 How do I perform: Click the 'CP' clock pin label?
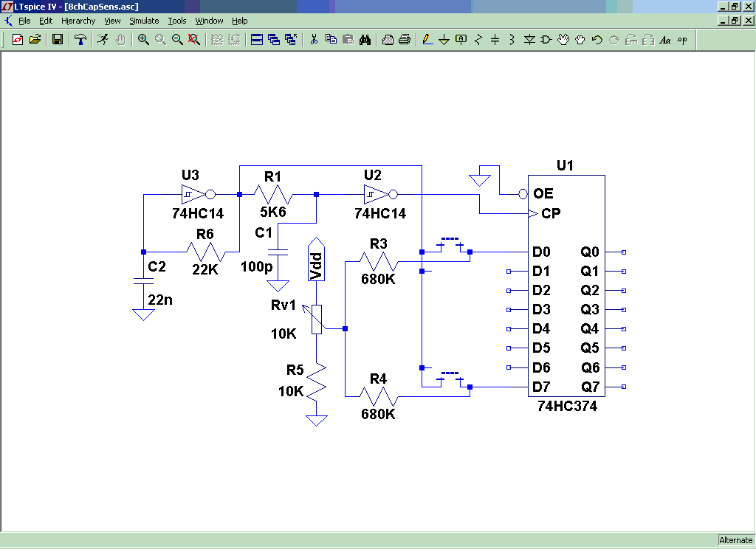tap(551, 213)
